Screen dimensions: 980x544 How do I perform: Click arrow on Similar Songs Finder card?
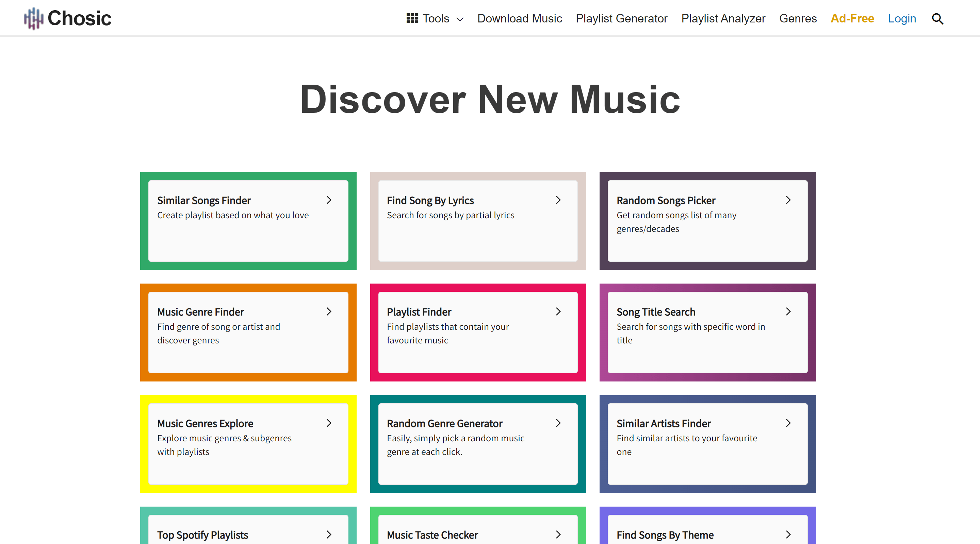[329, 200]
